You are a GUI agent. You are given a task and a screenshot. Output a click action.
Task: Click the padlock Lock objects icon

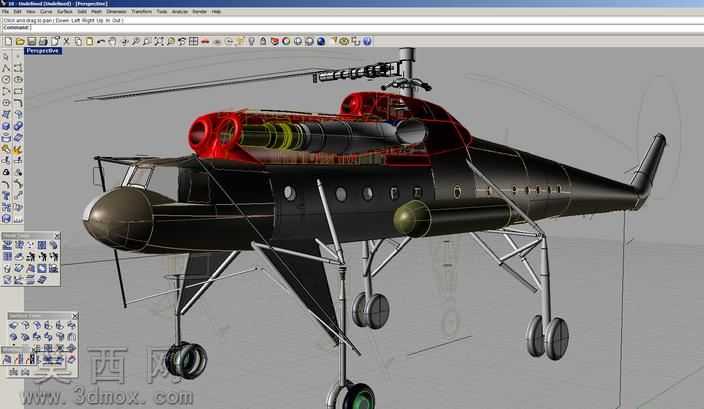tap(263, 41)
